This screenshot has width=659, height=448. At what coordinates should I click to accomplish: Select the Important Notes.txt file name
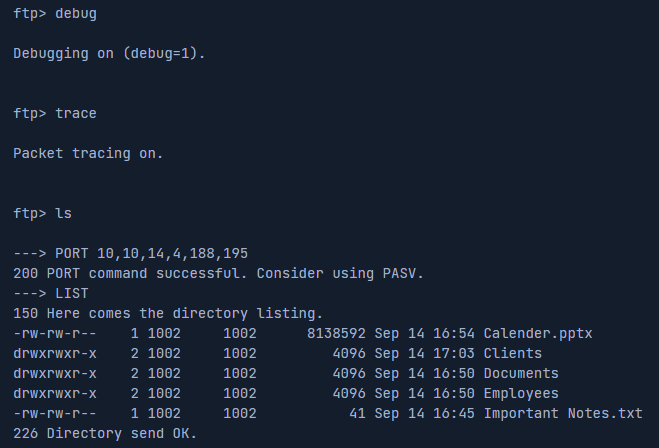tap(563, 413)
